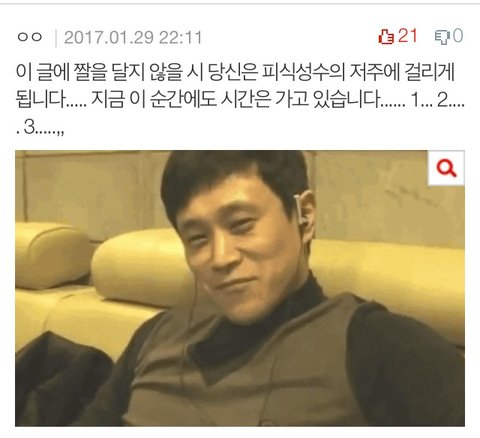Click the comment line starting with 이 글에 짤을
Image resolution: width=480 pixels, height=438 pixels.
[x=235, y=72]
